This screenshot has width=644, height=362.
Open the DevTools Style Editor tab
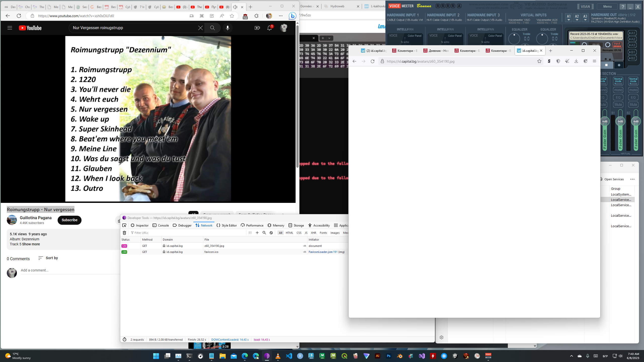click(x=226, y=225)
